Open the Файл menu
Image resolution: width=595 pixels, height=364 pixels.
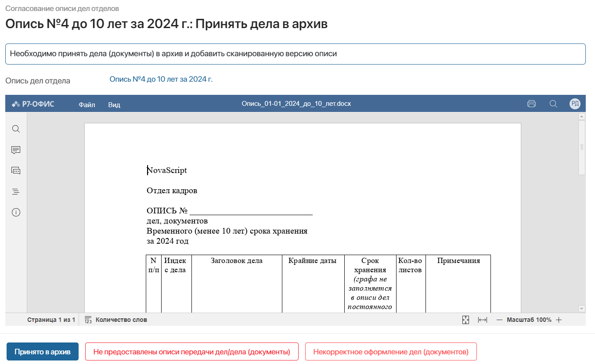pos(87,105)
